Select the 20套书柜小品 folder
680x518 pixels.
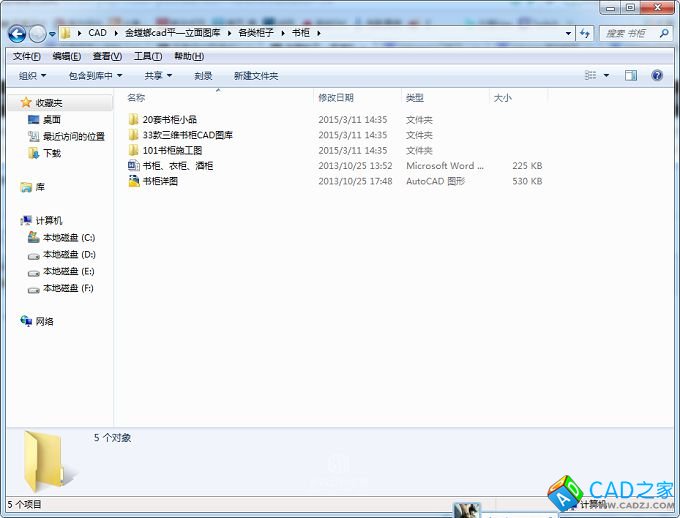[169, 119]
